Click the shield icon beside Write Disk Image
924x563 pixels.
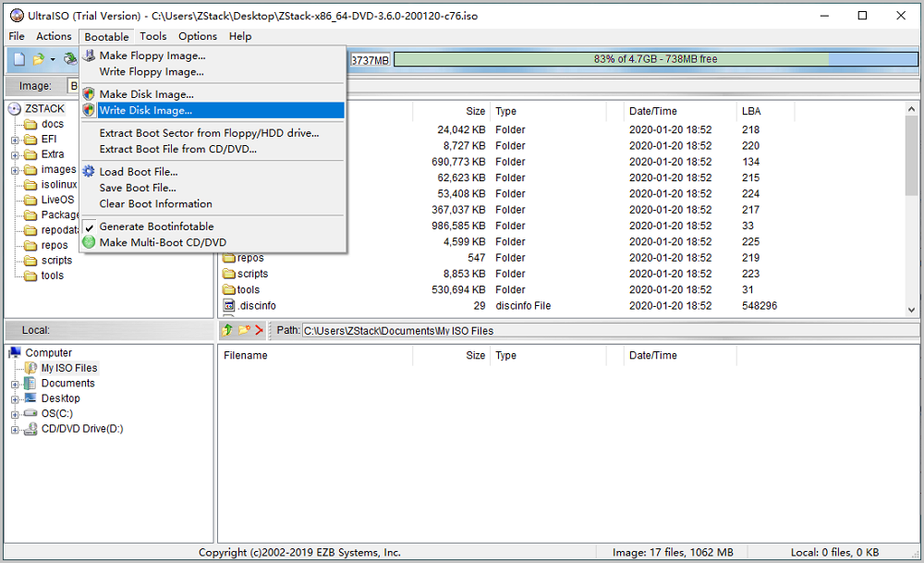[89, 110]
